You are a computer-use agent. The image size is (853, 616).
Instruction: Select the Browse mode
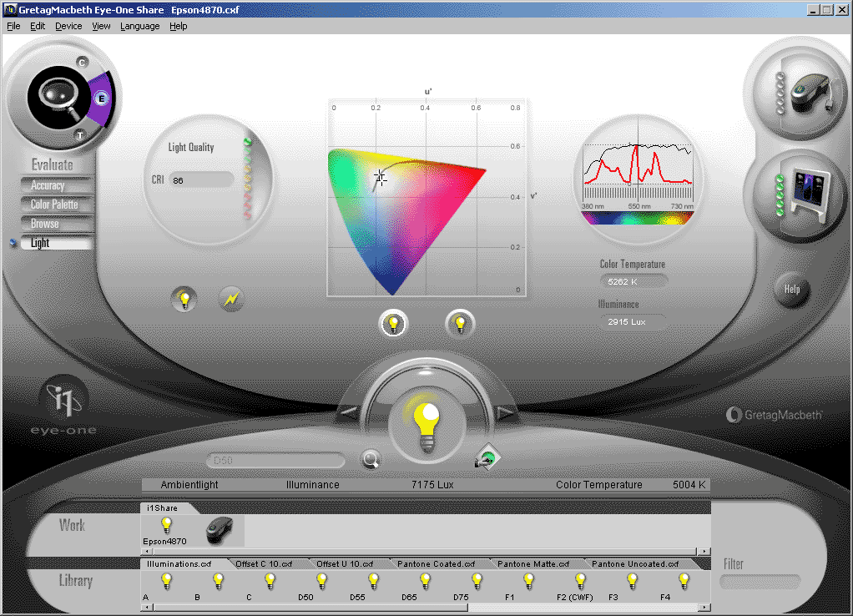57,224
